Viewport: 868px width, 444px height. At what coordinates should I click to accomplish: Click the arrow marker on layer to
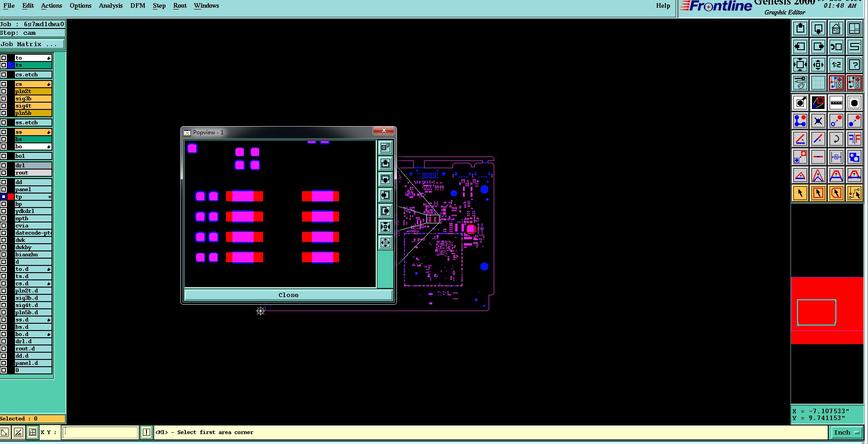(x=49, y=58)
